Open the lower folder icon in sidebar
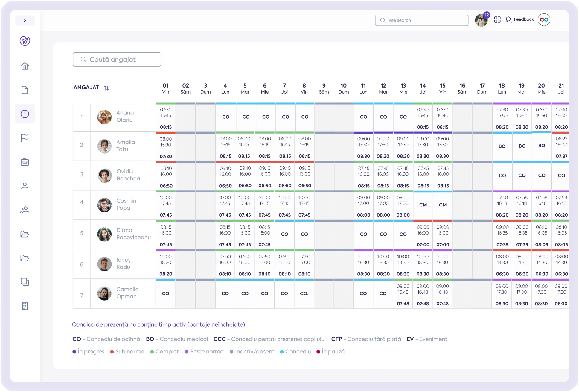The height and width of the screenshot is (392, 579). [x=25, y=258]
